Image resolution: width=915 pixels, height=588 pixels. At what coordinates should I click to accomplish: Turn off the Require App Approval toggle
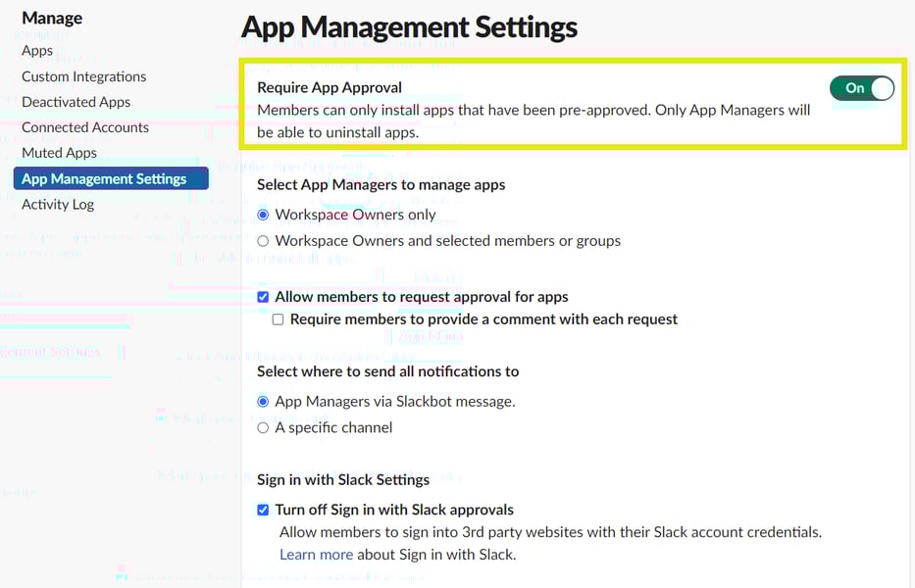pos(861,88)
